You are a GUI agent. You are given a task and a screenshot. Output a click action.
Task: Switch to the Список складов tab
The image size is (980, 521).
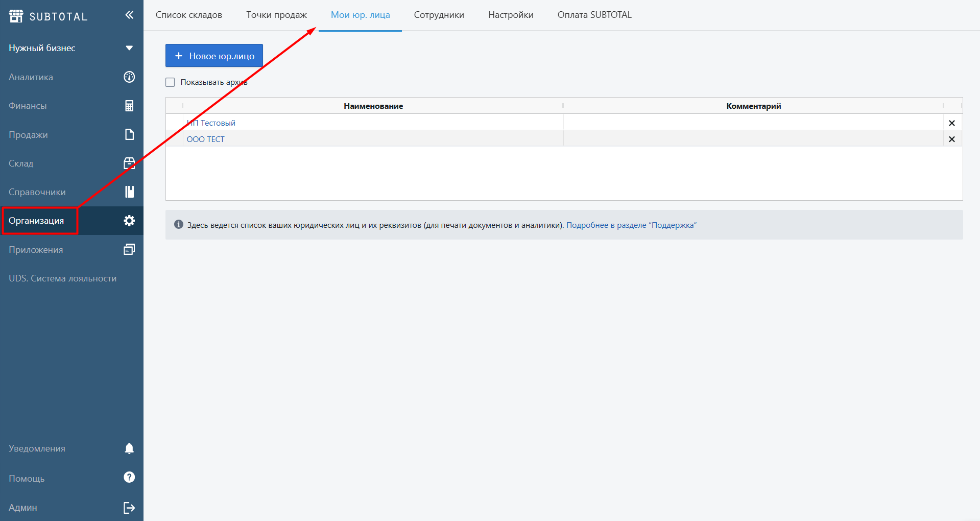[188, 15]
